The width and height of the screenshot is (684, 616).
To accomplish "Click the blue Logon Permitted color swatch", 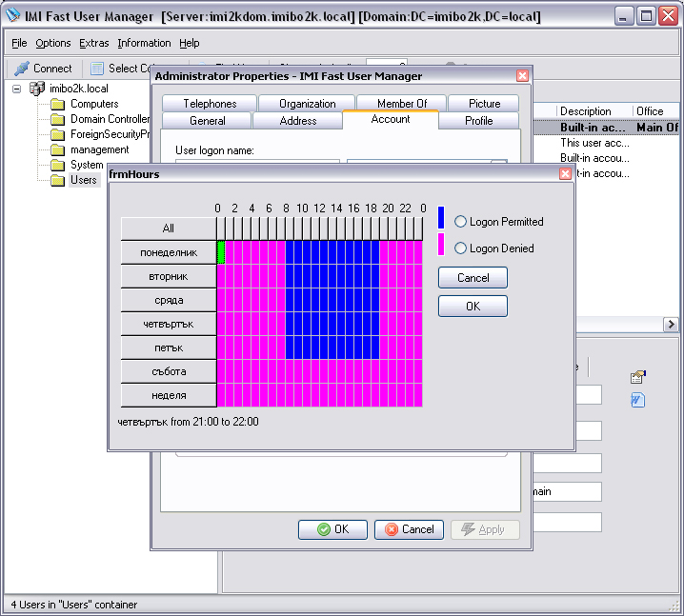I will (441, 217).
